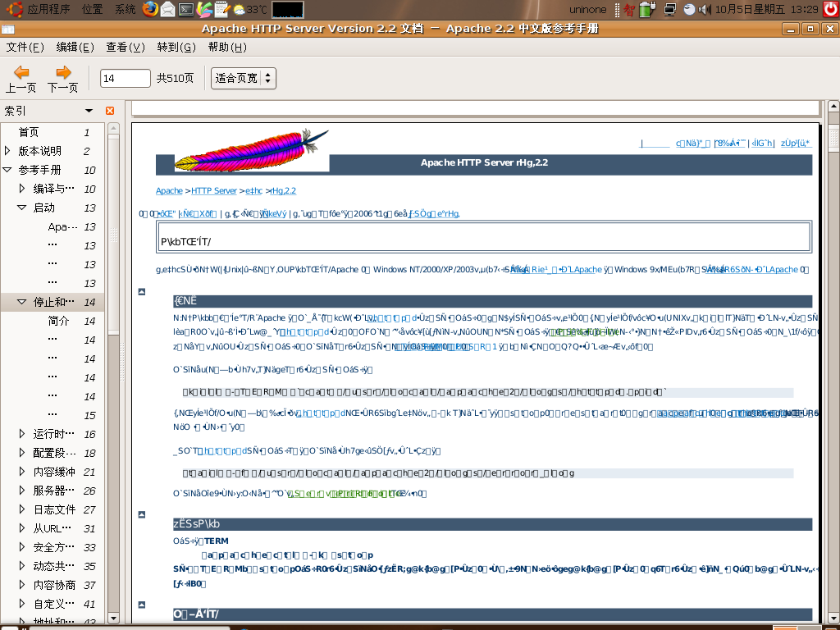Select the Apa… entry under 启动
The height and width of the screenshot is (630, 840).
pyautogui.click(x=62, y=226)
